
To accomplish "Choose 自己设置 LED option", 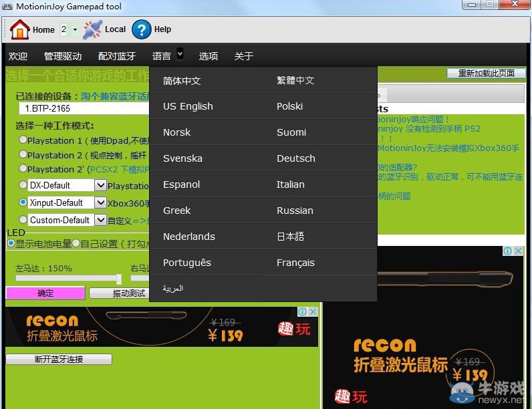I will pyautogui.click(x=76, y=243).
